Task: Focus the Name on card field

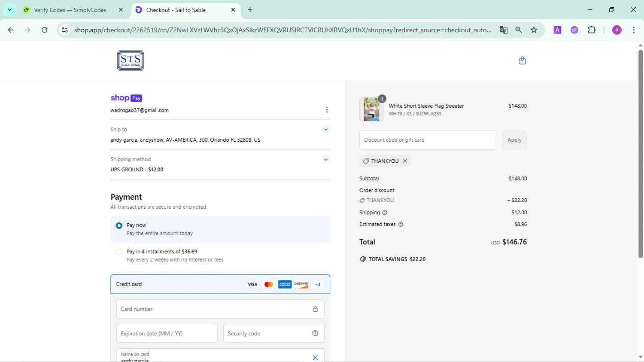Action: (x=220, y=356)
